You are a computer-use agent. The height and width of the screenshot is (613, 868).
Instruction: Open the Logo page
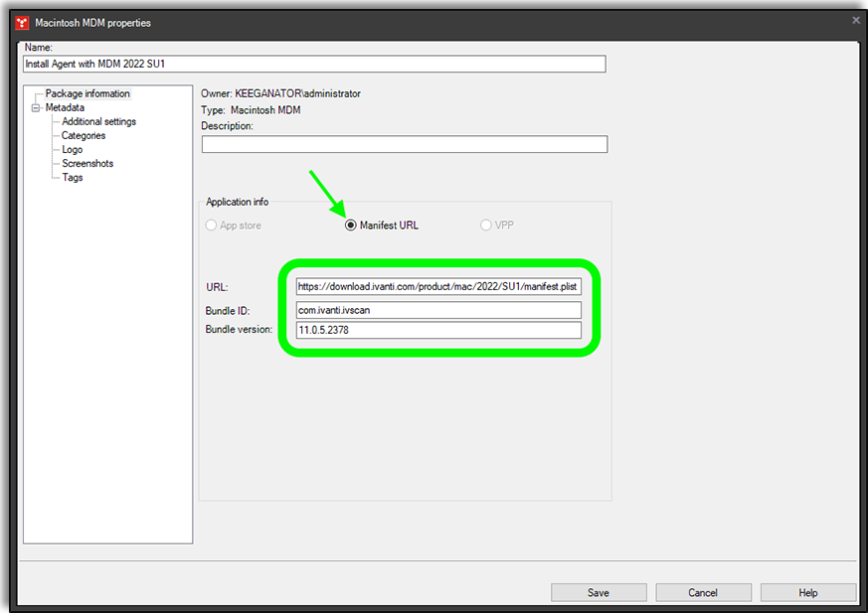(x=71, y=149)
